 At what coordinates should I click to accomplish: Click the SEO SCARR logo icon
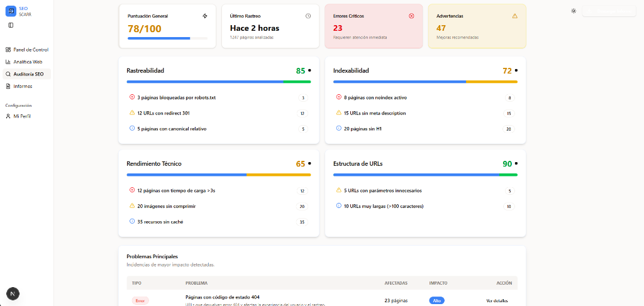11,11
